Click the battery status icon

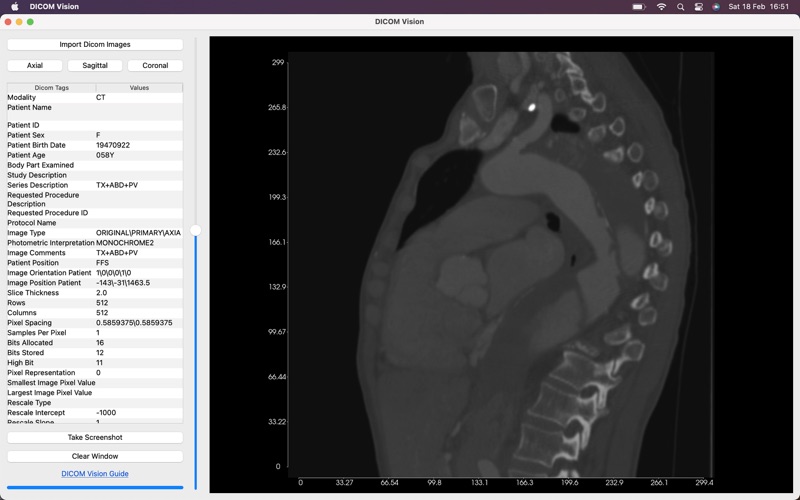click(639, 7)
